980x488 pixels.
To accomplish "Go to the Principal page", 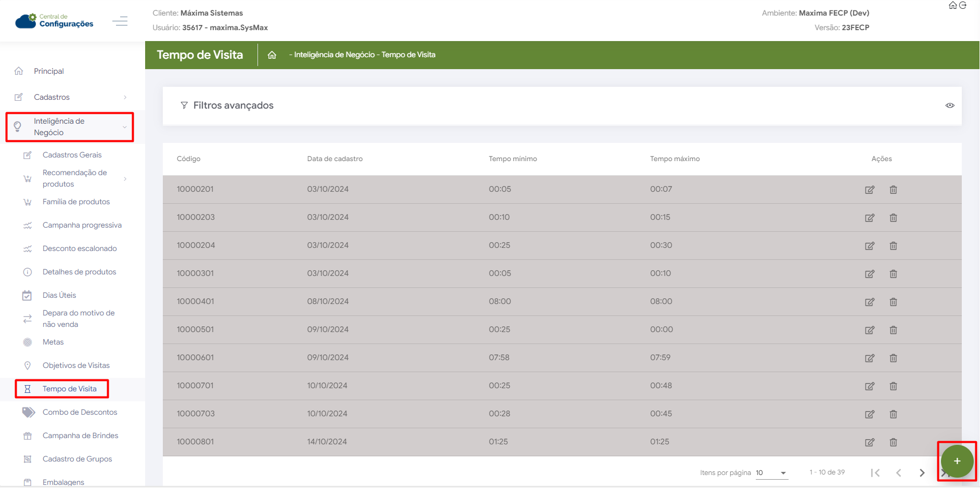I will tap(49, 71).
